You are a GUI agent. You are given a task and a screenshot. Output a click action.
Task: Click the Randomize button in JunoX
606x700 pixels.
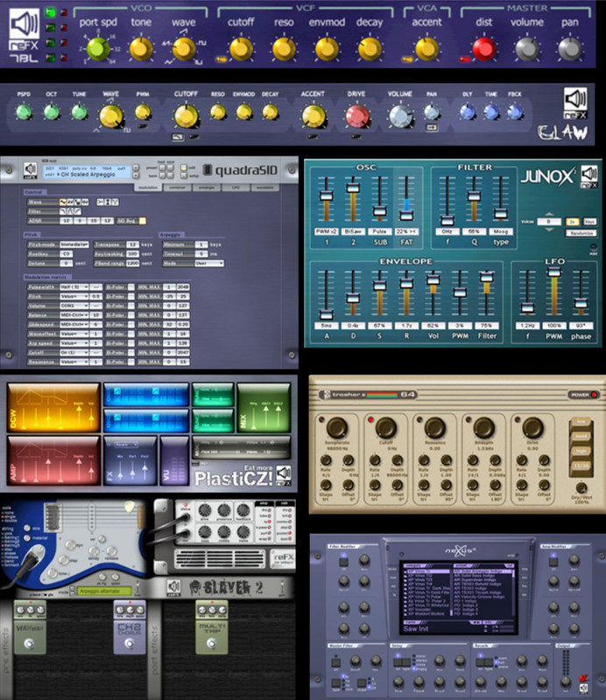581,233
